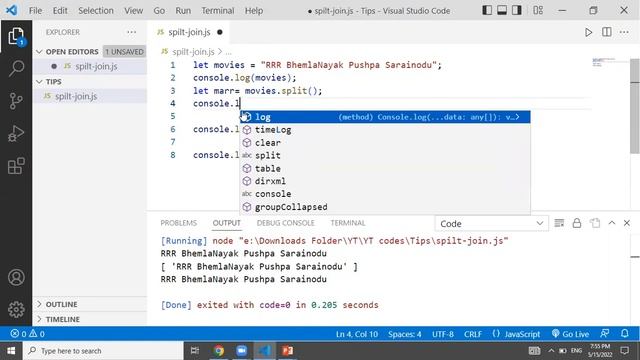Toggle Primary Side Bar layout icon

(x=487, y=10)
